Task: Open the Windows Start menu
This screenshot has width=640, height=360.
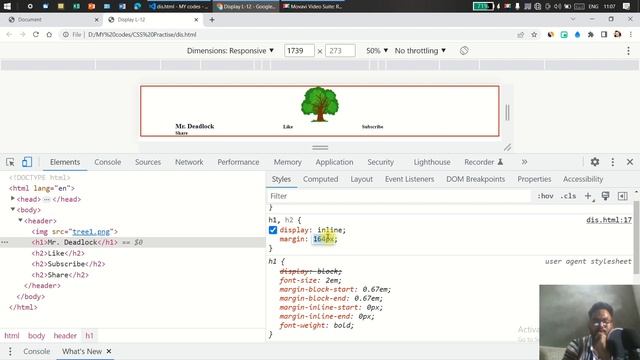Action: 7,6
